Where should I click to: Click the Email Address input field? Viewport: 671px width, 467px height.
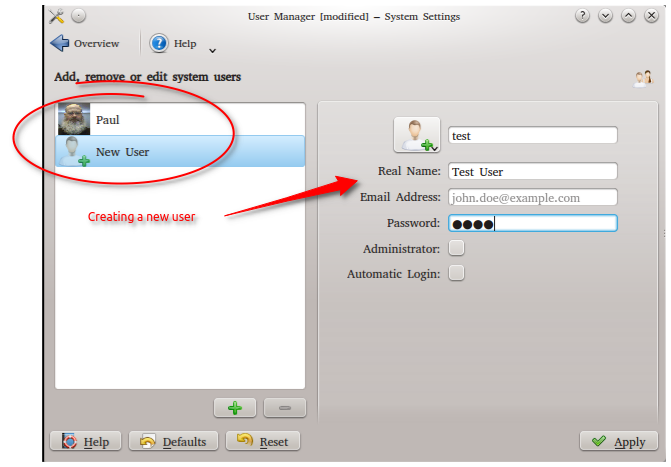coord(532,198)
